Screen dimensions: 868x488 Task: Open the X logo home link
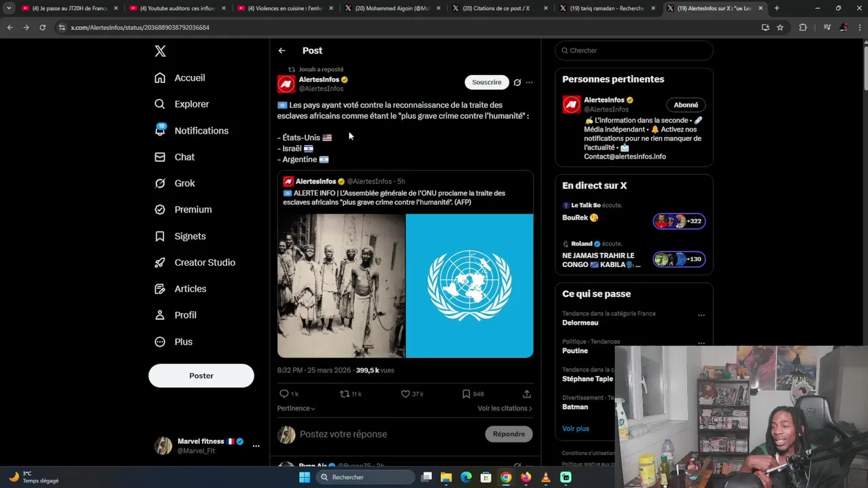click(160, 51)
